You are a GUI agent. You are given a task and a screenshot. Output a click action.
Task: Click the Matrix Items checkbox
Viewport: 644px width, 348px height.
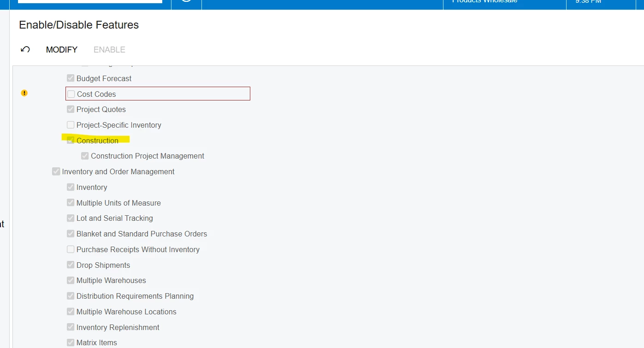(71, 342)
